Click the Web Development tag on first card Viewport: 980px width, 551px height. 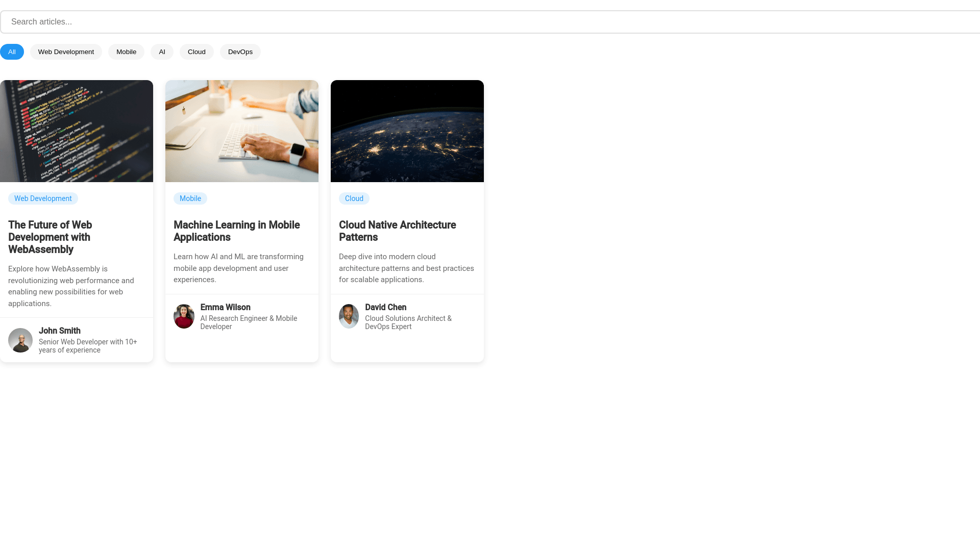tap(43, 198)
